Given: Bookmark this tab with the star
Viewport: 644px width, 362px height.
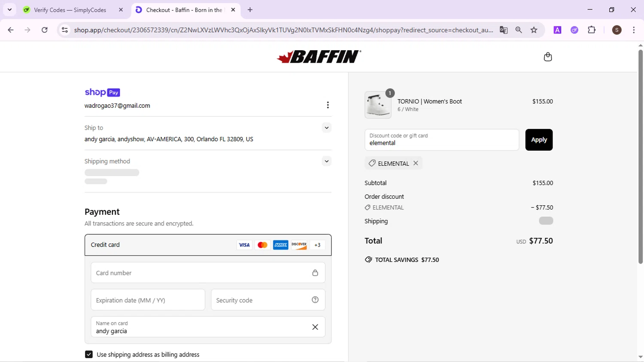Looking at the screenshot, I should (x=534, y=30).
